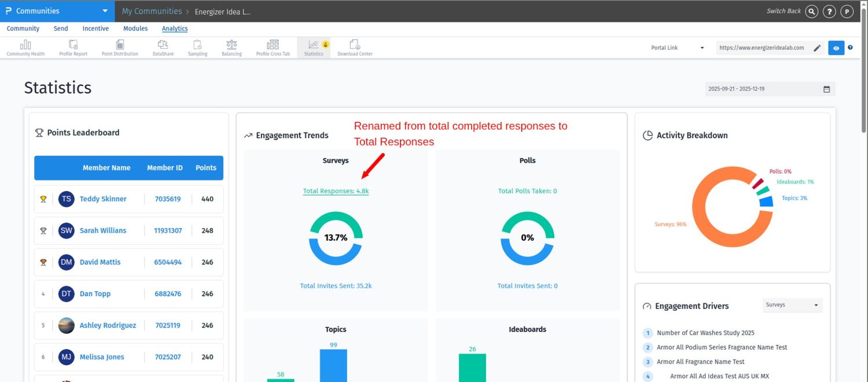Viewport: 868px width, 382px height.
Task: Click the Points column header
Action: pos(206,168)
